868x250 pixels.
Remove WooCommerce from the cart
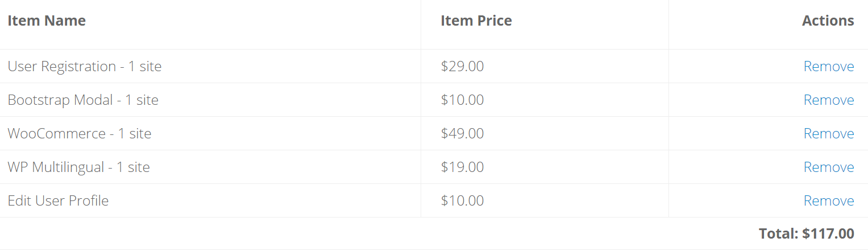(x=828, y=134)
